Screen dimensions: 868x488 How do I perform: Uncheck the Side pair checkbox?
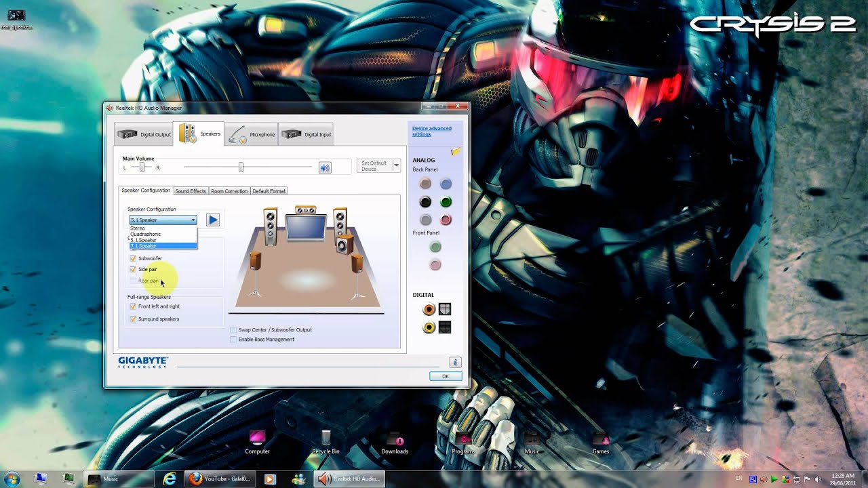[133, 269]
